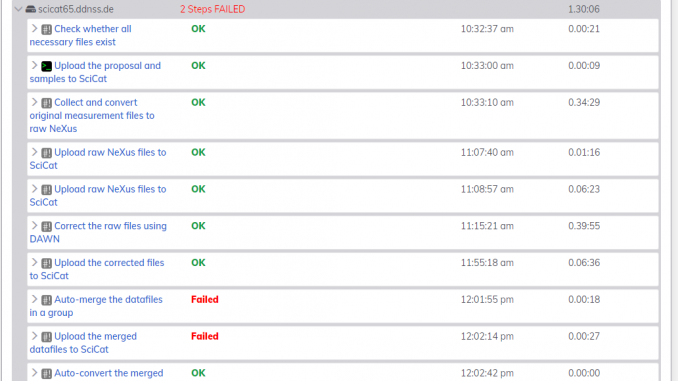
Task: Open first Upload raw NeXus files step at 11:07:40
Action: 98,159
